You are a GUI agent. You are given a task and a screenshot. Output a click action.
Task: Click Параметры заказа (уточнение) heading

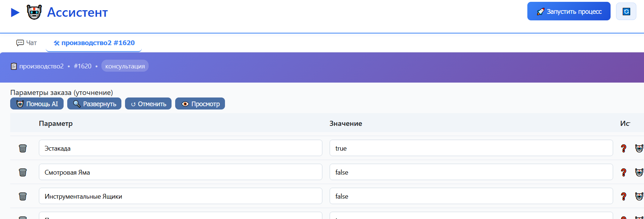click(x=61, y=92)
